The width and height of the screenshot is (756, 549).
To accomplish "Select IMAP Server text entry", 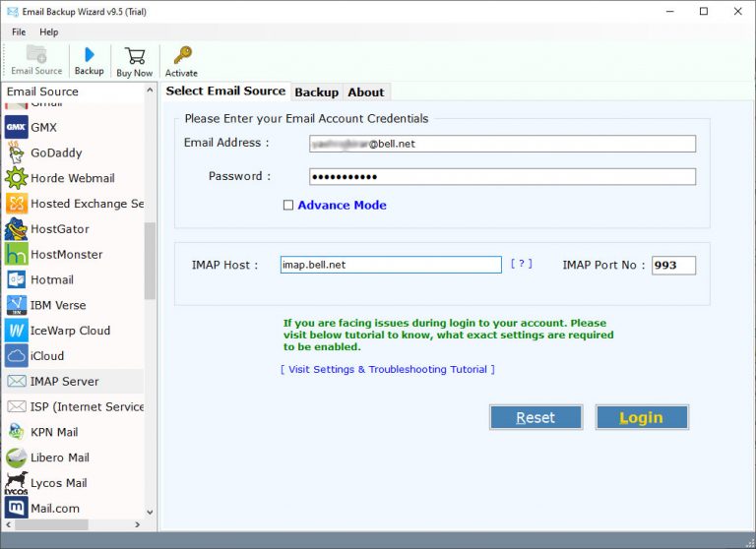I will tap(65, 382).
